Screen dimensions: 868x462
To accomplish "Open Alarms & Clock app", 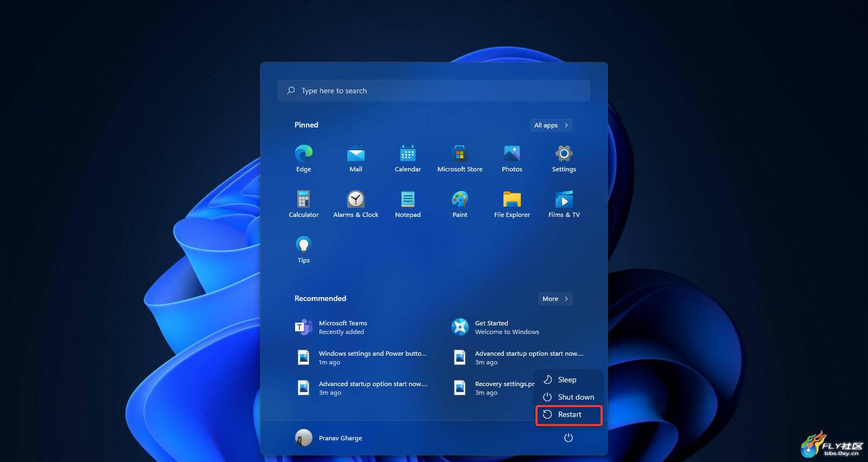I will [x=356, y=204].
